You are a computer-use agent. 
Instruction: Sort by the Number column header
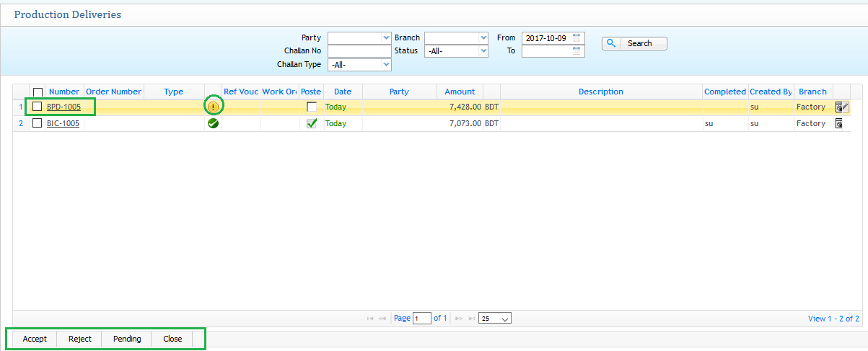(x=64, y=92)
